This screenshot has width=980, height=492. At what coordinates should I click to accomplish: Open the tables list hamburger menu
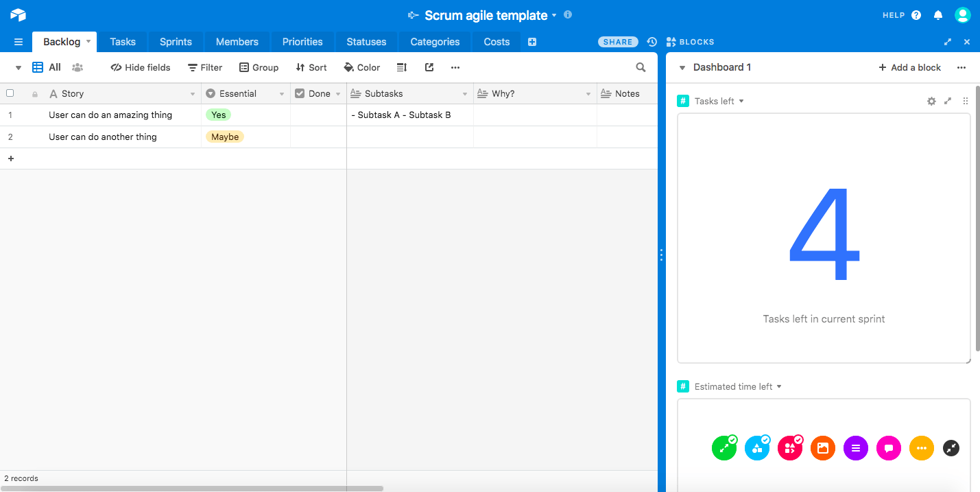pyautogui.click(x=19, y=42)
